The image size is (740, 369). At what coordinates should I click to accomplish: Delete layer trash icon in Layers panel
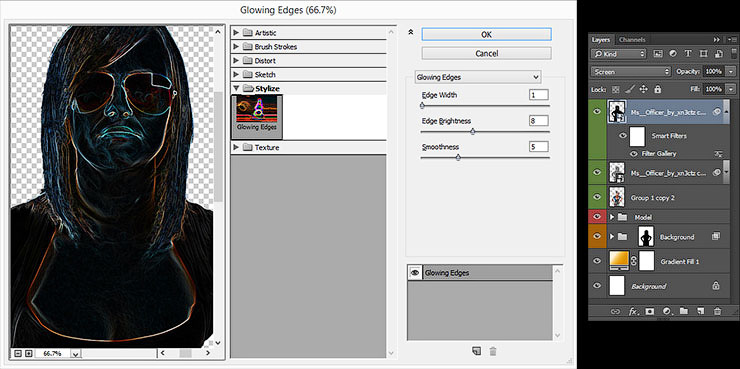click(x=718, y=311)
